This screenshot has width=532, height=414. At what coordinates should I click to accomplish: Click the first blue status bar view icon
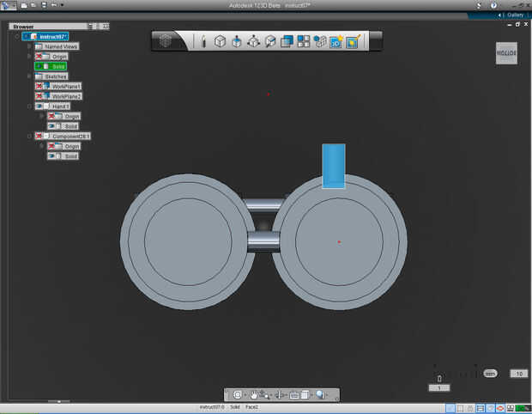tap(450, 408)
